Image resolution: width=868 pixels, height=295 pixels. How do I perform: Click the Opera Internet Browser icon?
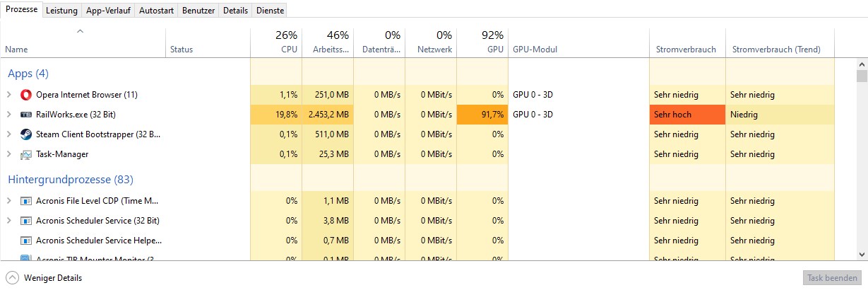tap(26, 95)
